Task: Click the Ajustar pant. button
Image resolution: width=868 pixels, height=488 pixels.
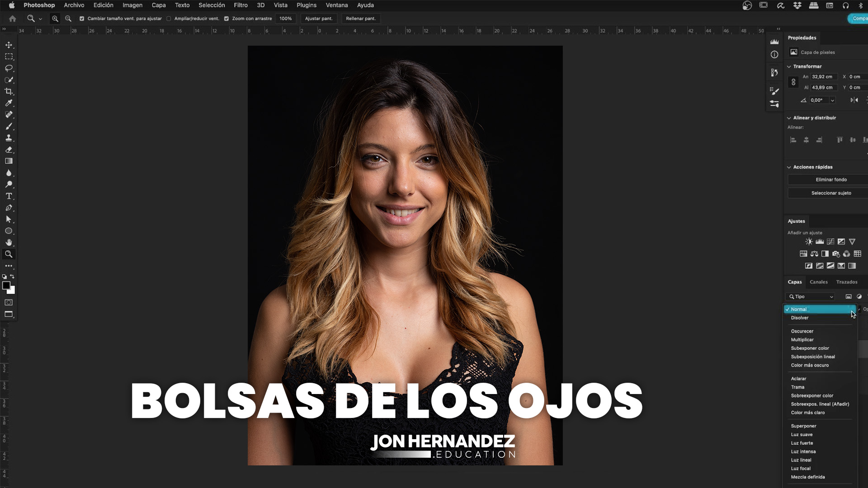Action: pos(319,19)
